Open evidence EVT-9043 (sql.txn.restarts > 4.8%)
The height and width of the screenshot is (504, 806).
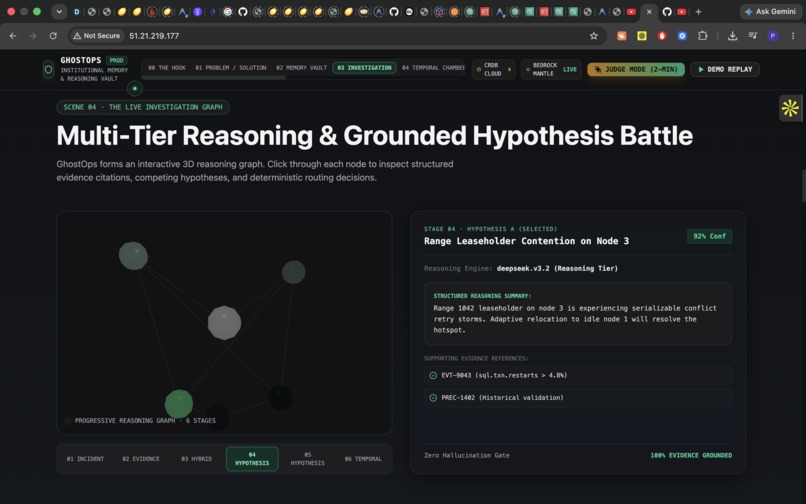[x=578, y=375]
